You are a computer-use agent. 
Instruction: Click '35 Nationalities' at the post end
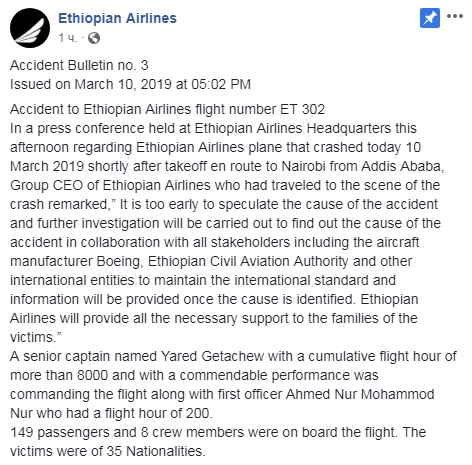pyautogui.click(x=154, y=452)
